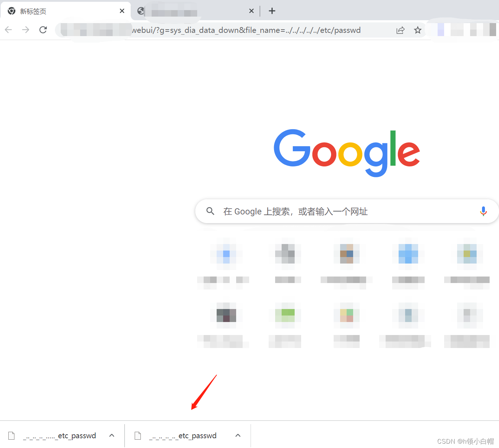
Task: Start voice search with the microphone icon
Action: coord(483,211)
